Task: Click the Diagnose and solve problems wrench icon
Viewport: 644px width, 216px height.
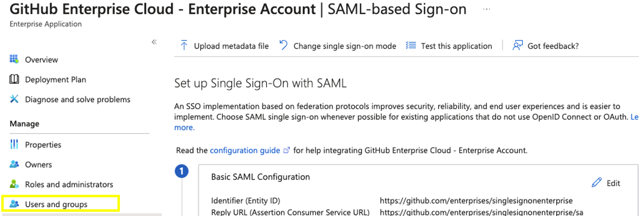Action: pos(14,99)
